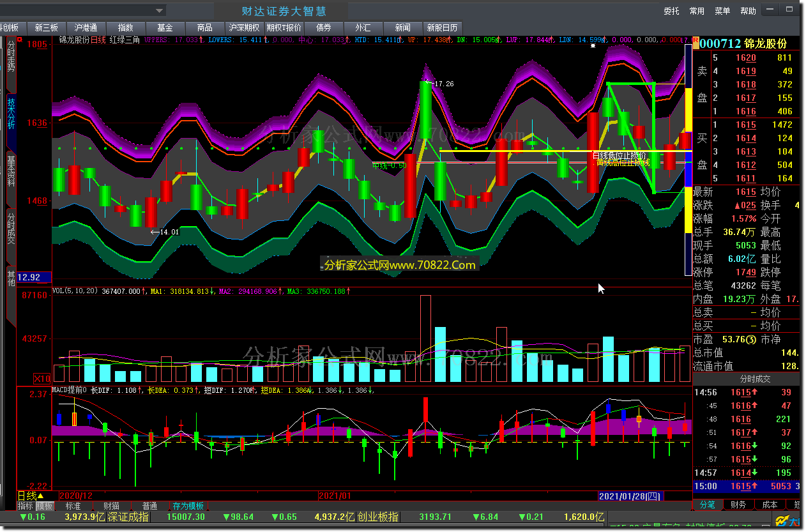Select the 指标 bottom tab
Screen dimensions: 806x532
[26, 506]
